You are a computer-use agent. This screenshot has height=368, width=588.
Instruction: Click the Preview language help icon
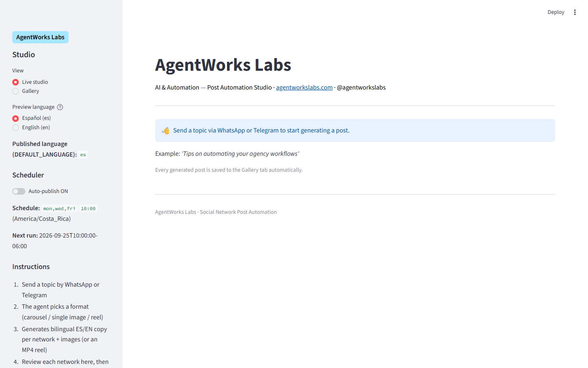(60, 107)
